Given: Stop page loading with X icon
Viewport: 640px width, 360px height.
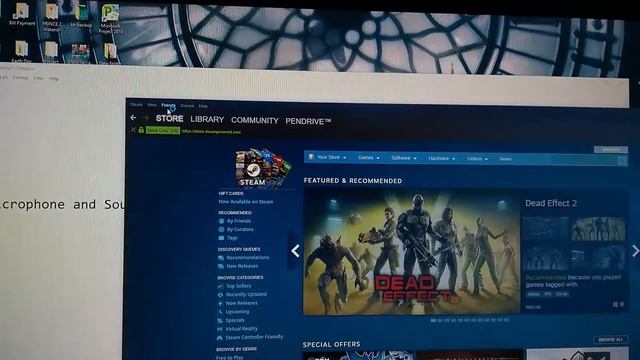Looking at the screenshot, I should pos(133,130).
